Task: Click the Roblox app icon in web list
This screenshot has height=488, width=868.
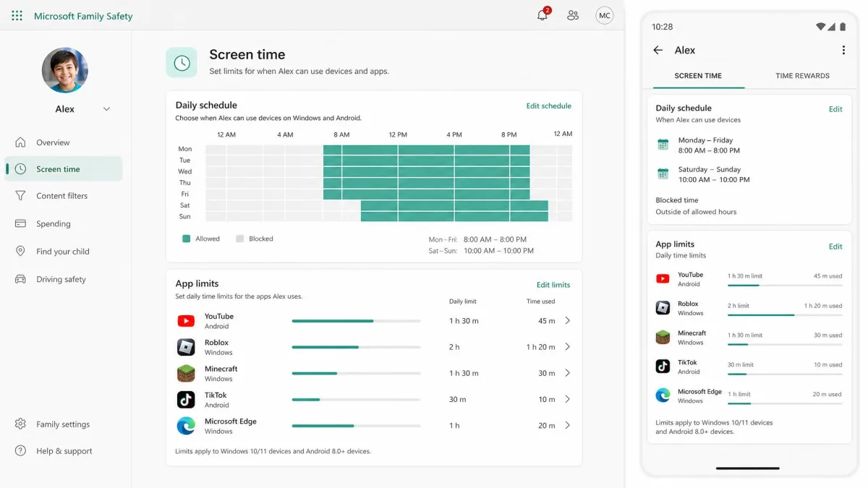Action: 186,347
